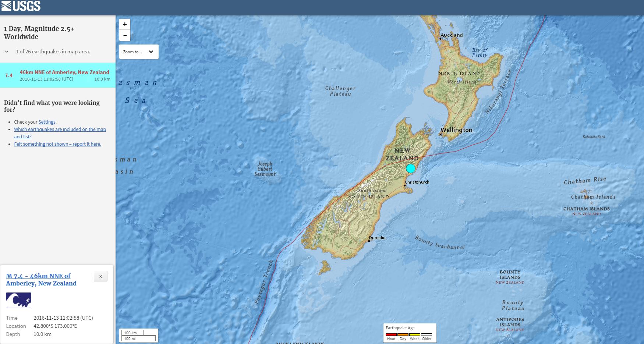Screen dimensions: 644x344
Task: Click the orange Day legend swatch
Action: (403, 334)
